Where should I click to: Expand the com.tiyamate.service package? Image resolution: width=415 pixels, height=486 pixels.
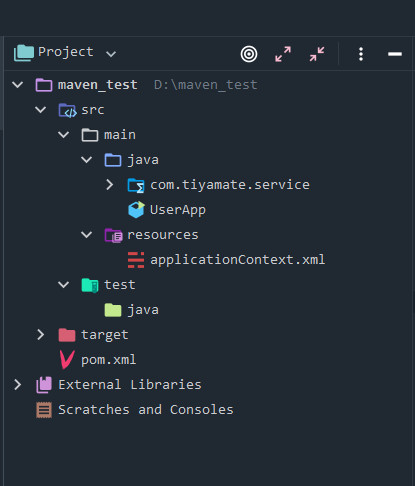[110, 184]
